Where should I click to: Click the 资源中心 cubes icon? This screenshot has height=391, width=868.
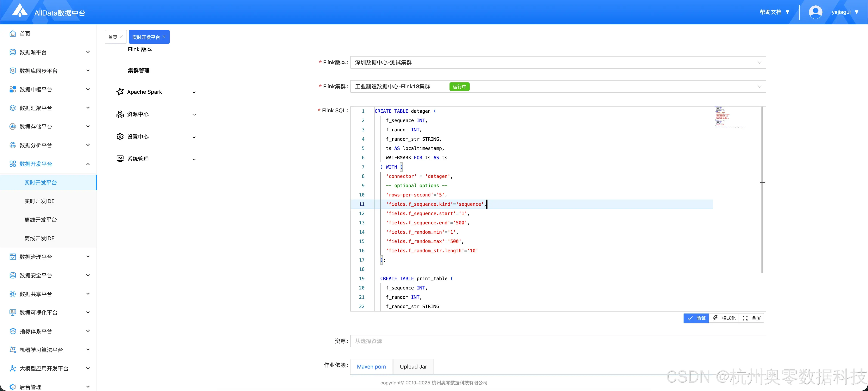pos(120,114)
